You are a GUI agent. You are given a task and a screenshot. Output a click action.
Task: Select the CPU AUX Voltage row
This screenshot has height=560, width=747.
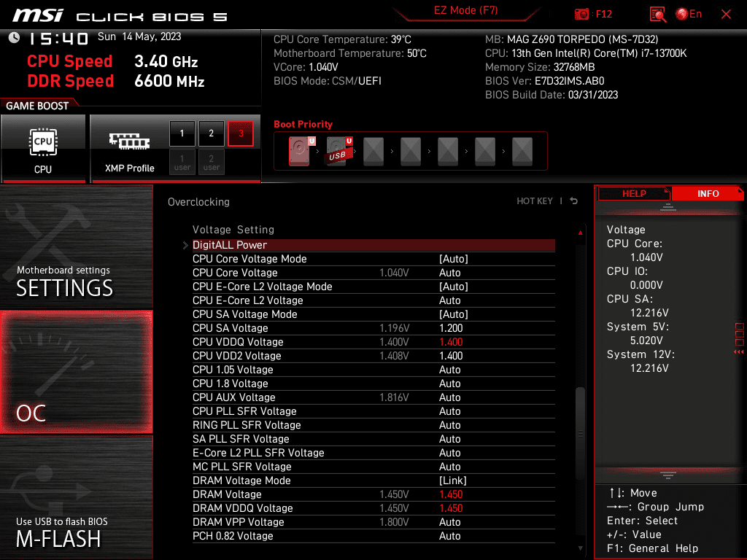(373, 397)
